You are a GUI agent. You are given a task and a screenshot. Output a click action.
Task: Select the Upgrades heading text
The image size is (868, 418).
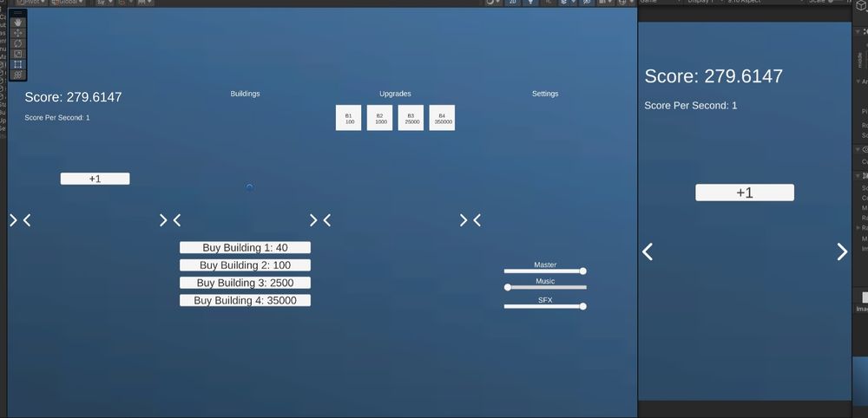click(x=395, y=94)
